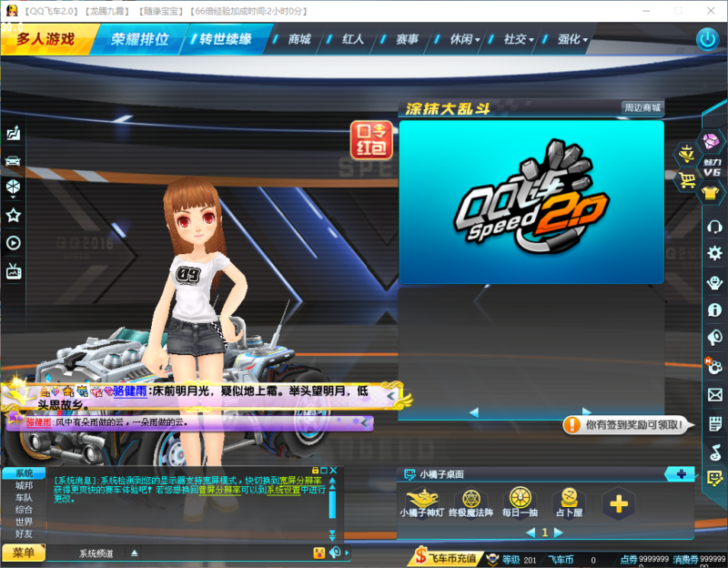728x568 pixels.
Task: Click the star favorites icon on left sidebar
Action: point(14,216)
